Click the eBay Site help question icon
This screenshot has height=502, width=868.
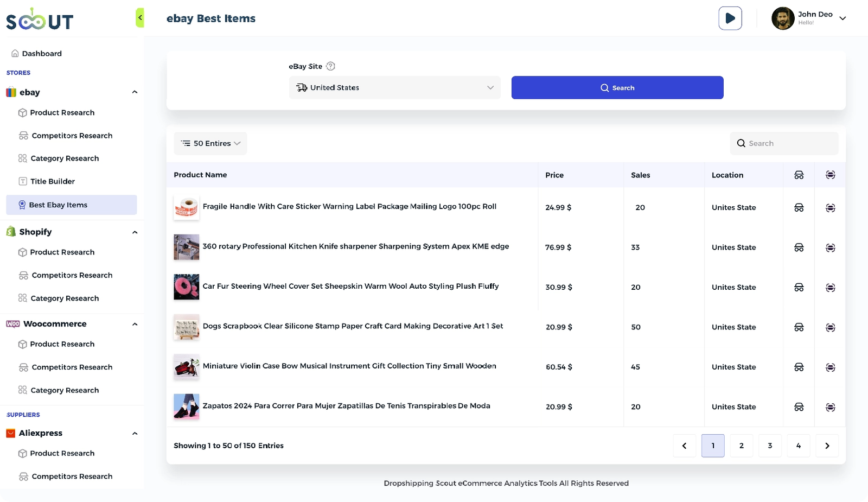pos(330,66)
